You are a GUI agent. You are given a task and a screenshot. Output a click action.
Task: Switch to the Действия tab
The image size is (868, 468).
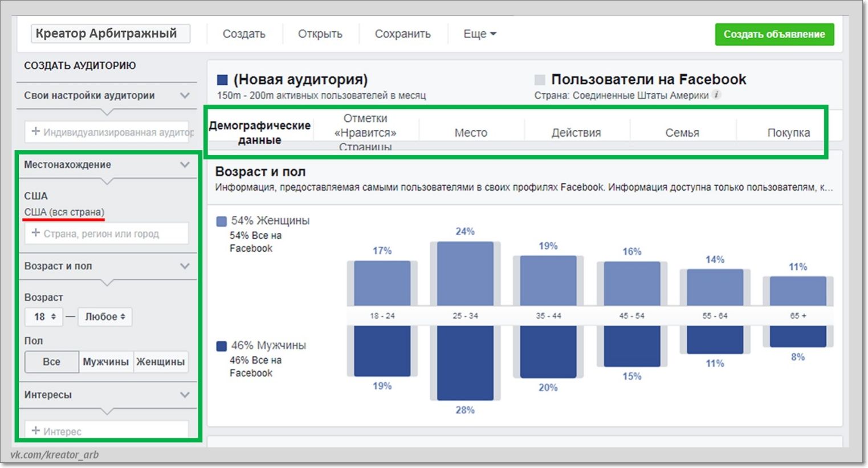pyautogui.click(x=576, y=133)
